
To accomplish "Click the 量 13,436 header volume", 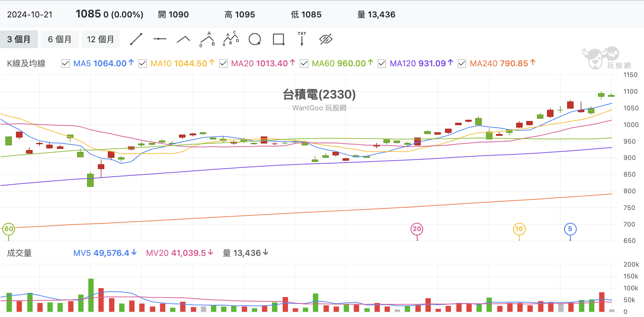I will pos(376,14).
